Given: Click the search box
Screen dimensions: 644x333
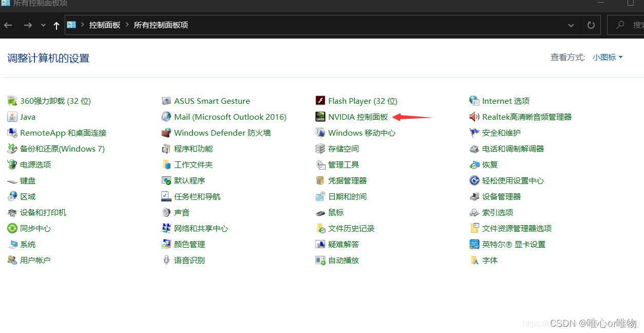Looking at the screenshot, I should click(626, 25).
